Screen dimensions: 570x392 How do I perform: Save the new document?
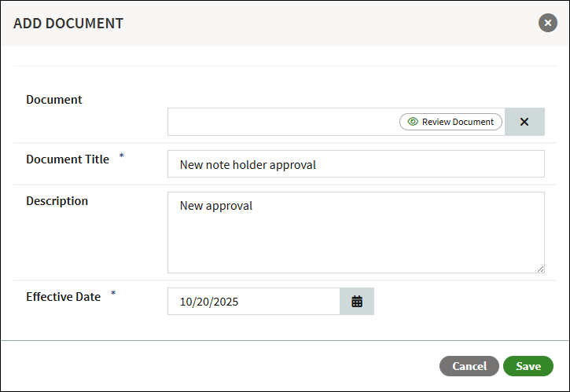click(x=528, y=366)
